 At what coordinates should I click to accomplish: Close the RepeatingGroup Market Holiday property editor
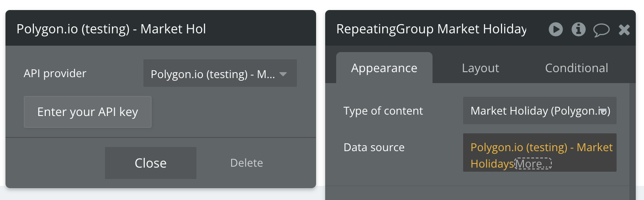[x=624, y=30]
